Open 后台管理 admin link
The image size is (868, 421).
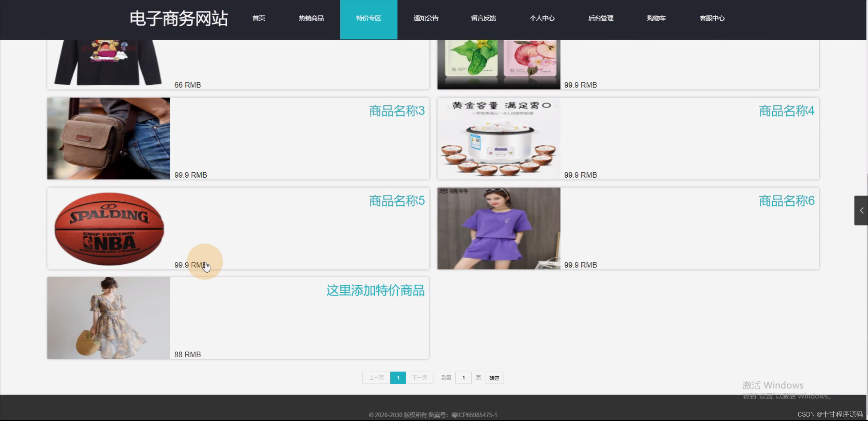pyautogui.click(x=601, y=18)
